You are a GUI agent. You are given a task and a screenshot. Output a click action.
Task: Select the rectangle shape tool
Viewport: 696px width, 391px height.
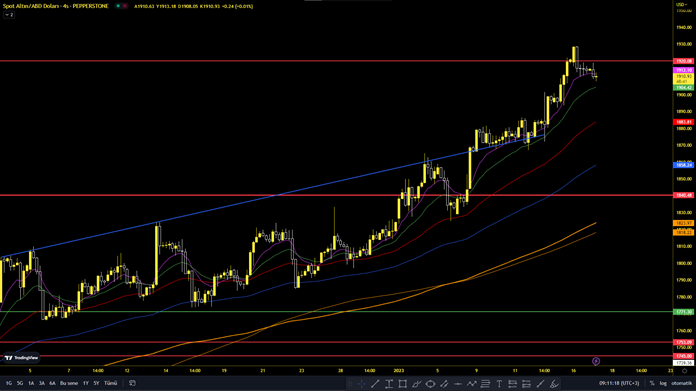pos(403,383)
